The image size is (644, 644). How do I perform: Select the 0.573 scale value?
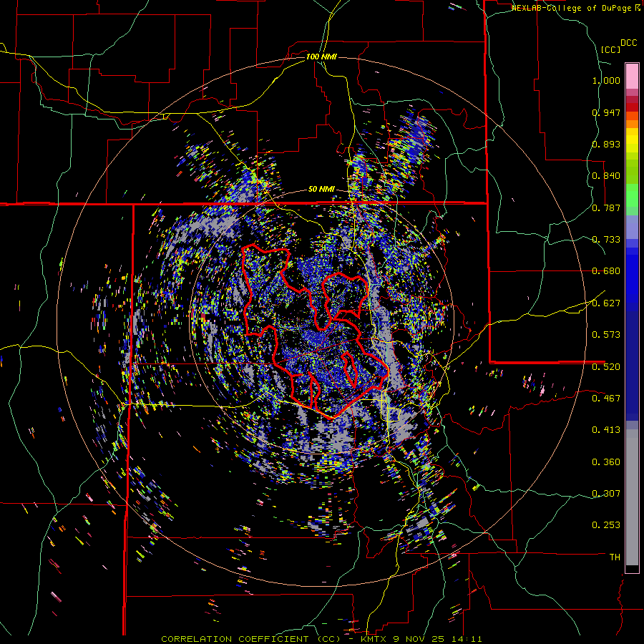coord(606,335)
